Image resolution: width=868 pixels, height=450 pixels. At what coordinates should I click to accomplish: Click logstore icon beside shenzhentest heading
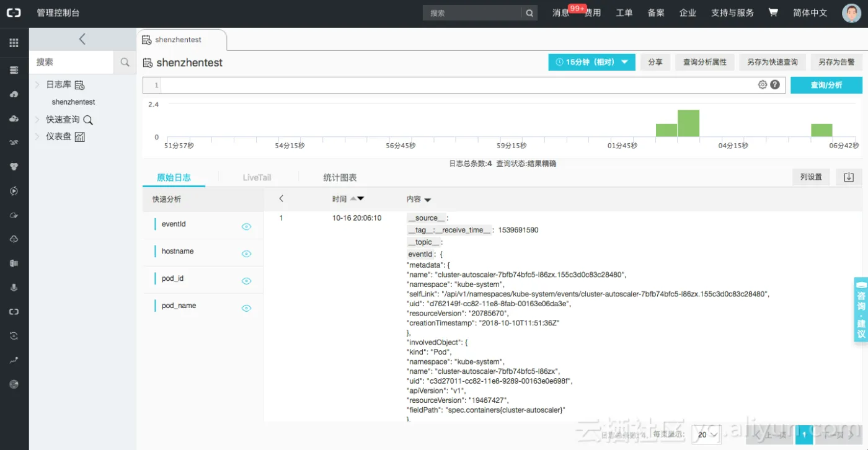[x=148, y=63]
